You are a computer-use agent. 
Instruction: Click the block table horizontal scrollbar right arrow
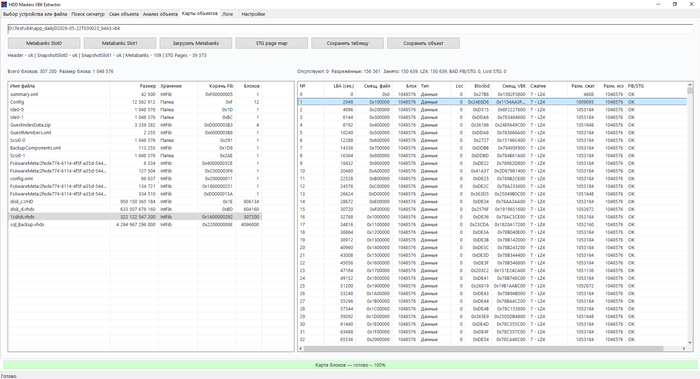pyautogui.click(x=683, y=348)
